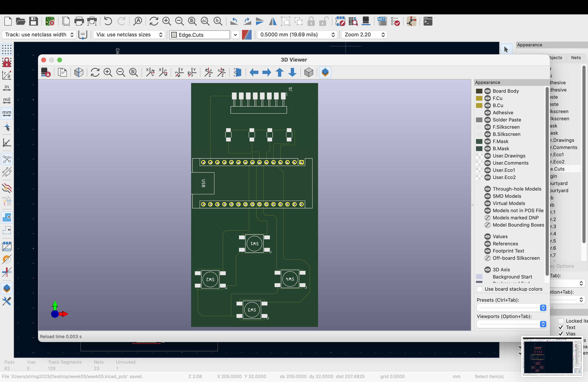The width and height of the screenshot is (588, 382).
Task: Toggle Text checkbox in selection filter
Action: [x=561, y=327]
